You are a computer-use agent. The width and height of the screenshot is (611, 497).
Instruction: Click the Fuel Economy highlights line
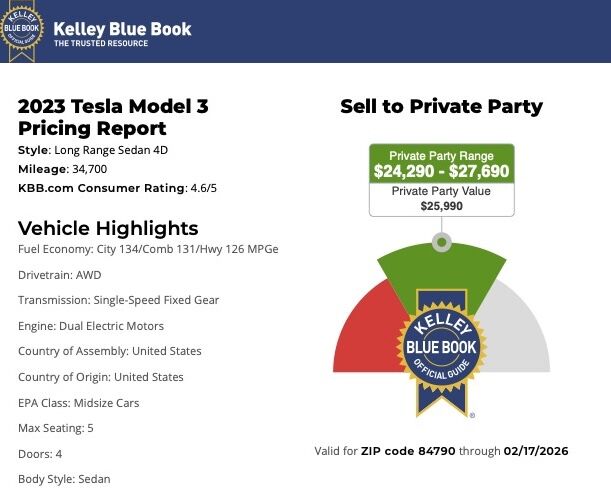pos(148,248)
